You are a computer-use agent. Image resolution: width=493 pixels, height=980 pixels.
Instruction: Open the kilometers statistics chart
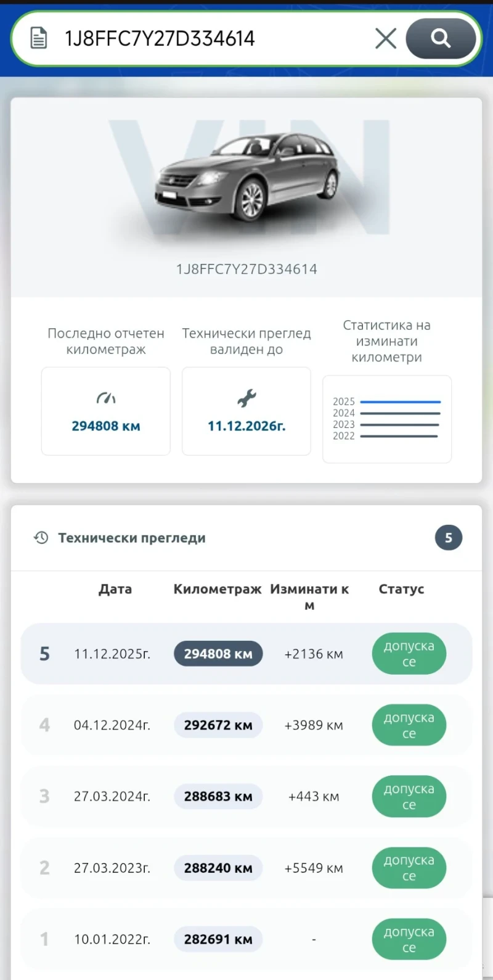pos(387,419)
